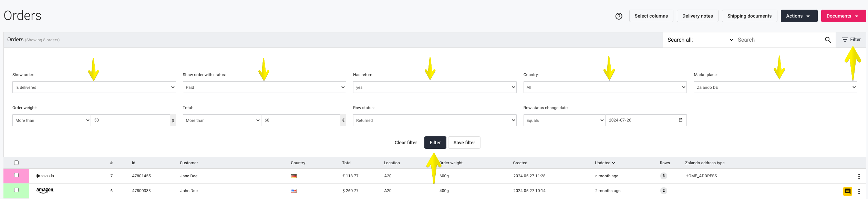Click the search magnifier icon

pos(828,40)
